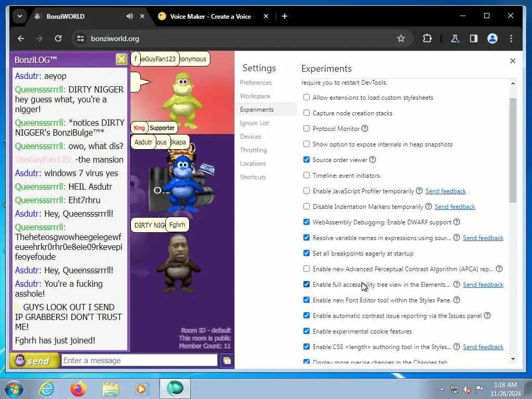Uncheck Set all breakpoints eagerly at startup
Screen dimensions: 532x399
307,253
